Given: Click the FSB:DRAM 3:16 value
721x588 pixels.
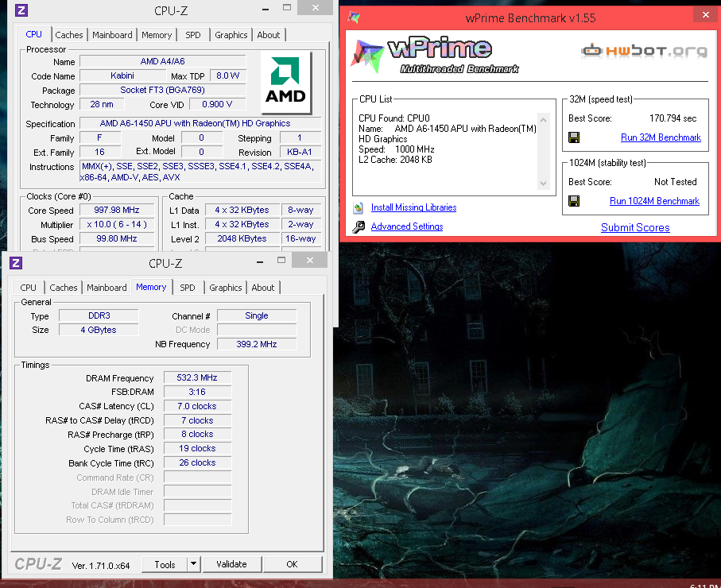Looking at the screenshot, I should (x=197, y=392).
